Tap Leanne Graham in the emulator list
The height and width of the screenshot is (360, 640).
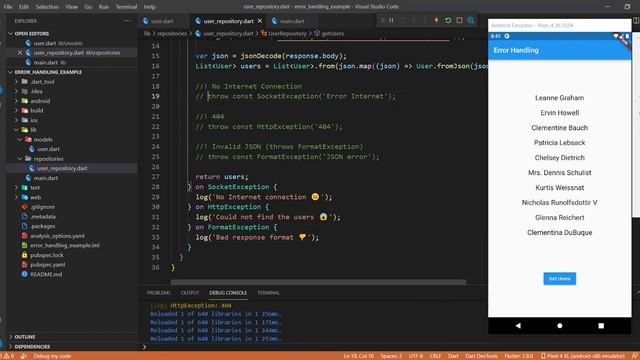[560, 98]
